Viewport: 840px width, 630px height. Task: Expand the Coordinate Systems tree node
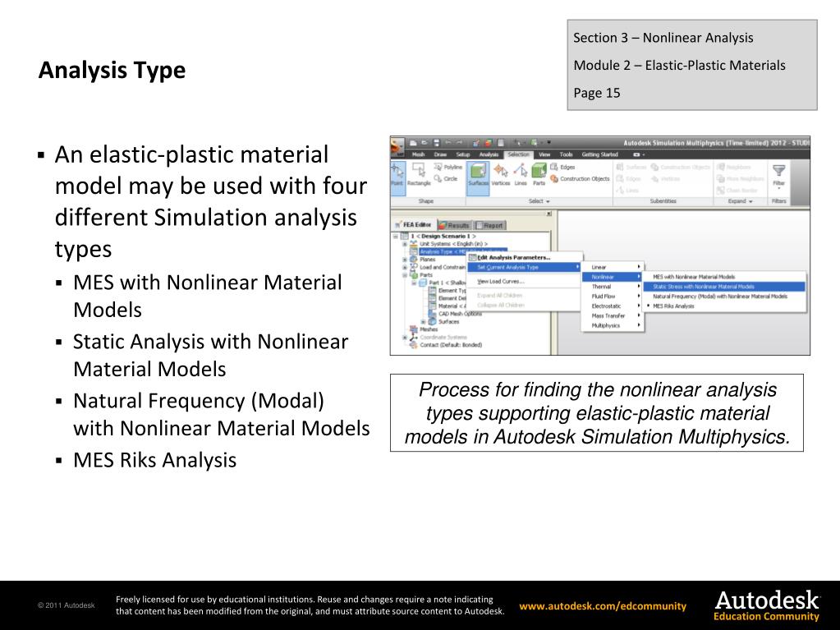(x=405, y=338)
